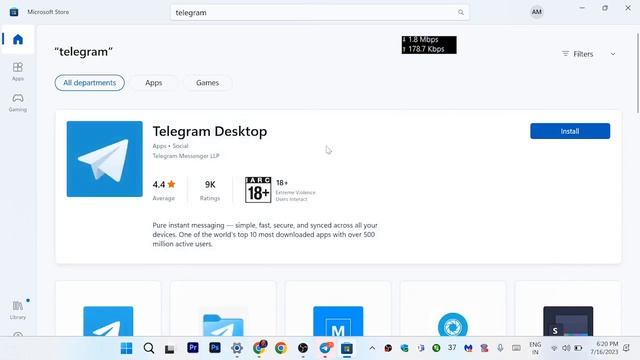Open notification center bell icon
This screenshot has height=360, width=640.
pos(627,348)
